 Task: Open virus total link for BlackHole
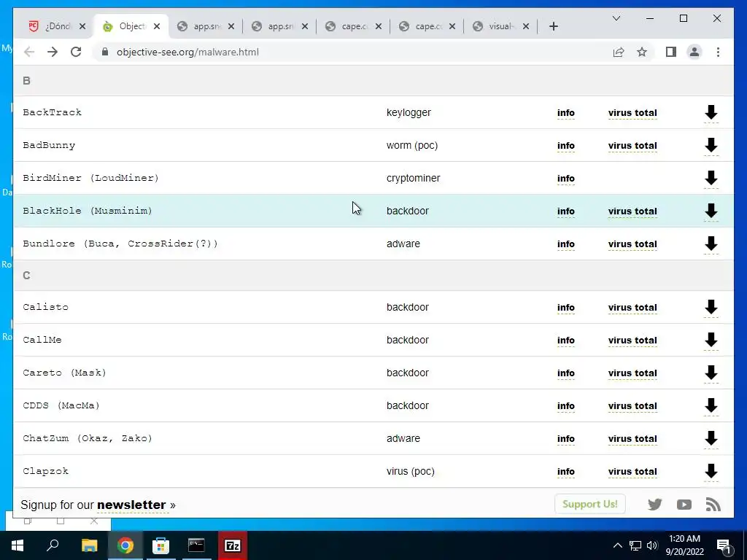coord(632,211)
